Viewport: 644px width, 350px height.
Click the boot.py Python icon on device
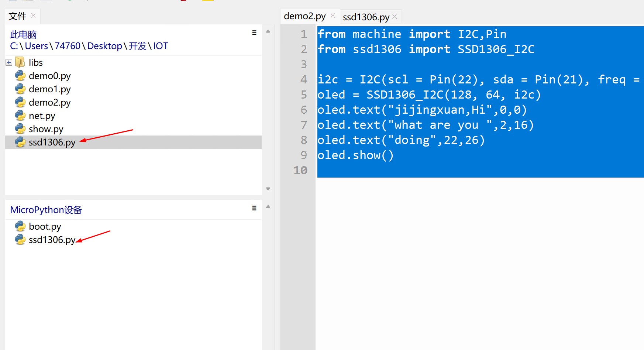(20, 226)
